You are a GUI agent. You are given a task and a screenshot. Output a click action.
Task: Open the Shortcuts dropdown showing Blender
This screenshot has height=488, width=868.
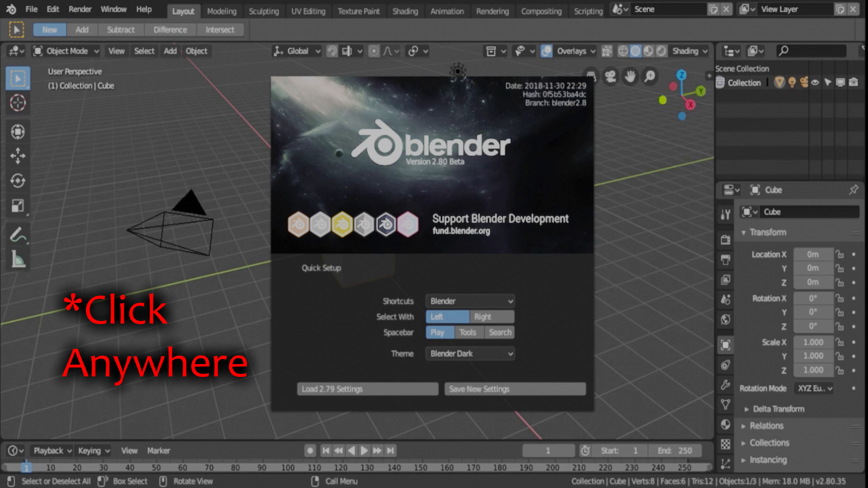(x=470, y=301)
